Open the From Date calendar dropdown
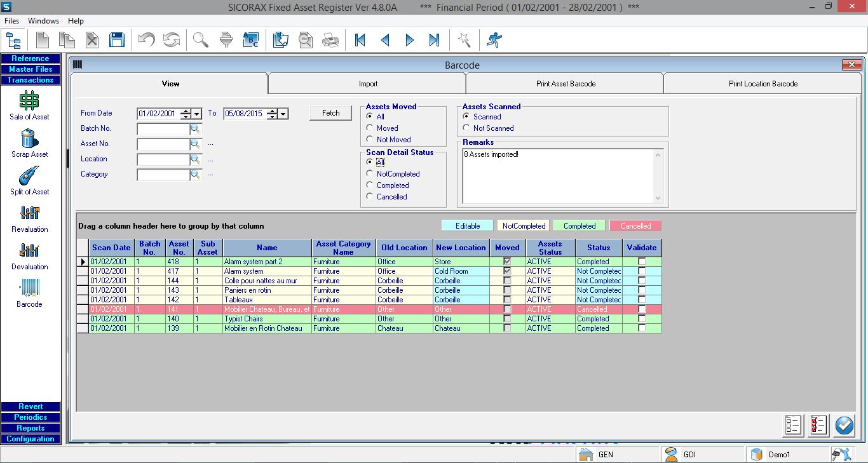The height and width of the screenshot is (463, 868). pyautogui.click(x=197, y=114)
